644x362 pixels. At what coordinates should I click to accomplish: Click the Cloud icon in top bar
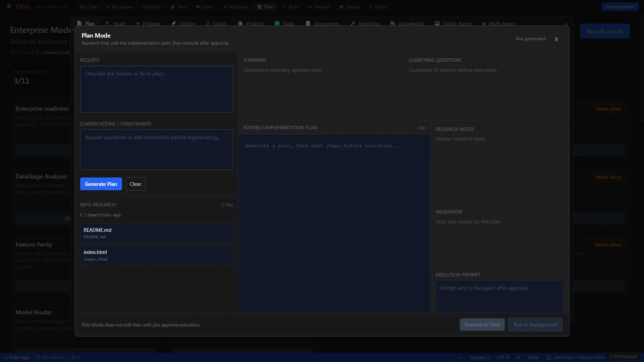point(198,7)
